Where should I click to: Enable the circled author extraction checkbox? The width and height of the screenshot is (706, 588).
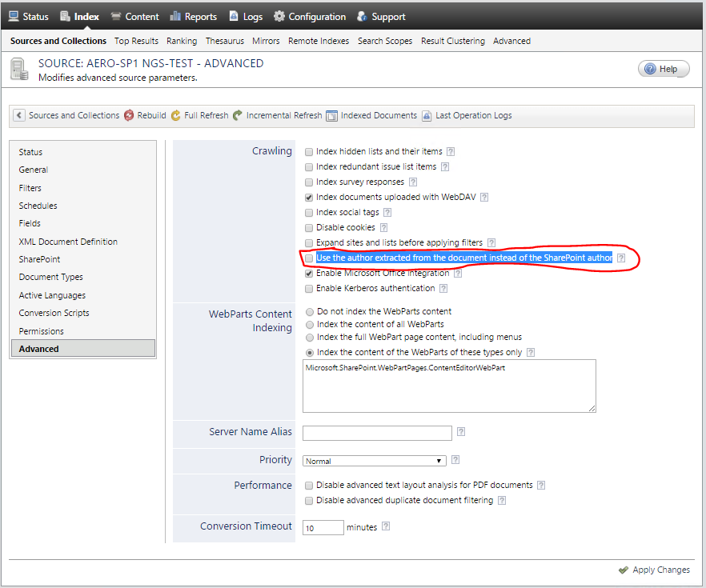click(x=309, y=258)
